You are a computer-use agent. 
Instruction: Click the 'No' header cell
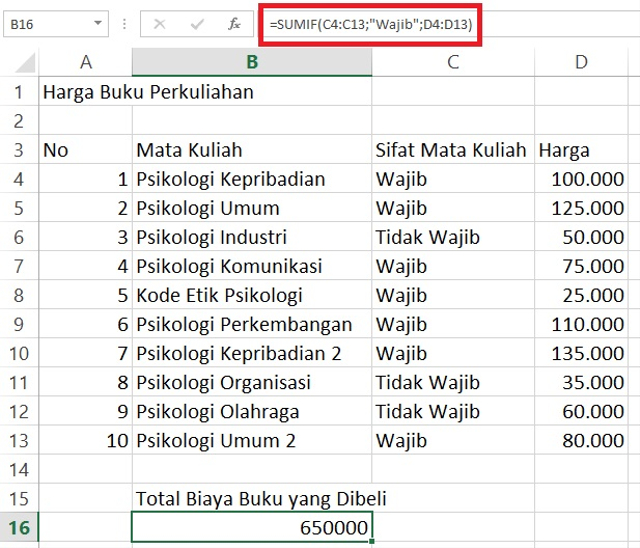[85, 150]
